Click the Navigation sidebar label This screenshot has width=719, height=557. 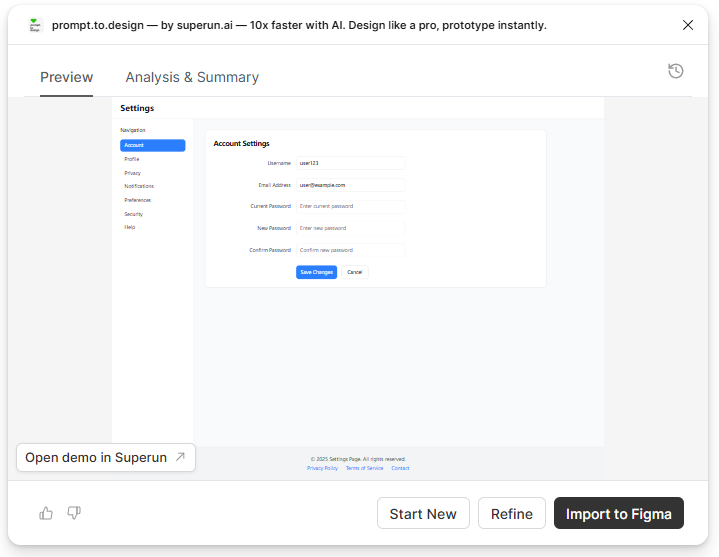tap(133, 130)
